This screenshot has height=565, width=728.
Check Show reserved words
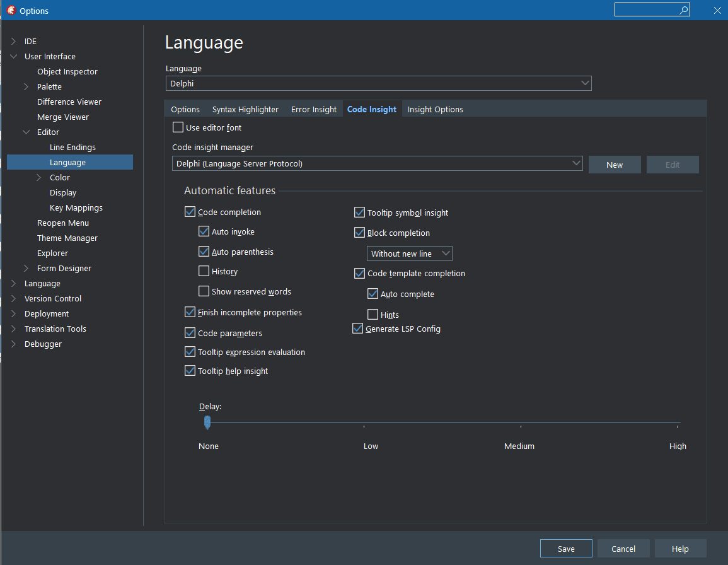[x=204, y=291]
